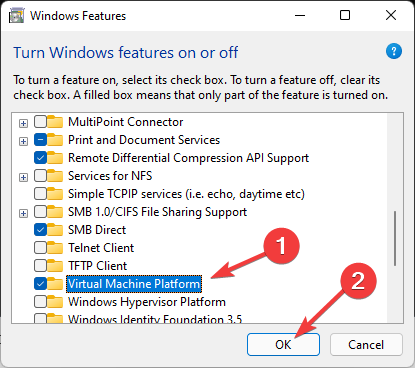415x368 pixels.
Task: Select Remote Differential Compression API Support label
Action: pos(188,158)
